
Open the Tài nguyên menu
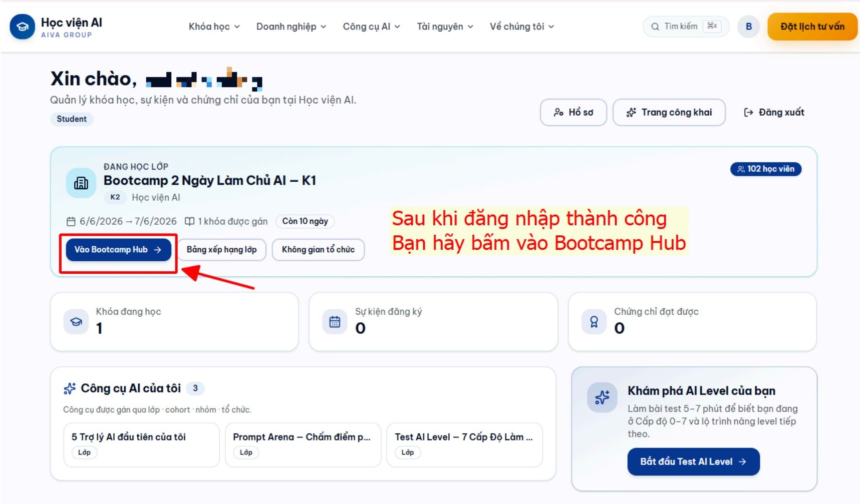click(445, 27)
